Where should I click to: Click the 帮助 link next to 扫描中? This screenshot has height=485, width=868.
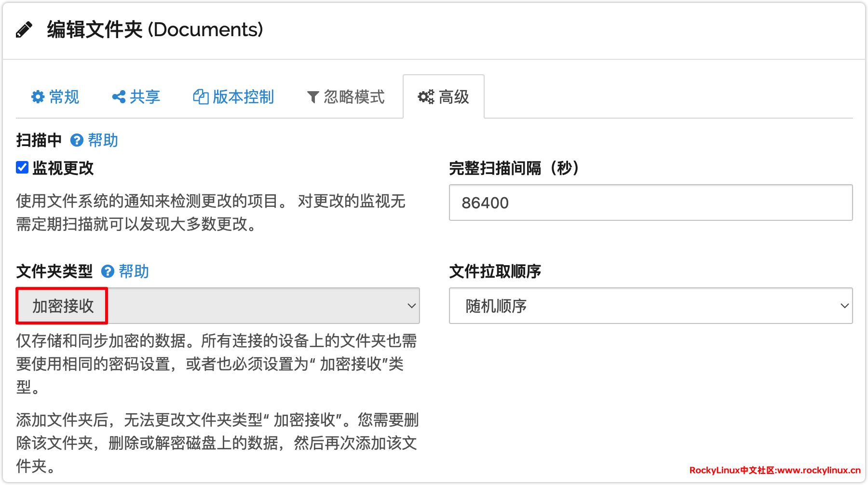[103, 140]
